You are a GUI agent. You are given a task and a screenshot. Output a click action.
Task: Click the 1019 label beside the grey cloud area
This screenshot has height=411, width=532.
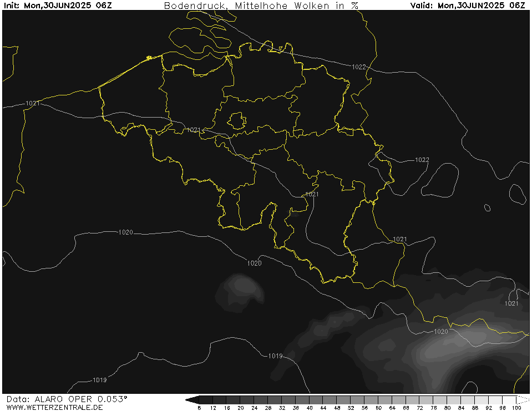coord(276,356)
